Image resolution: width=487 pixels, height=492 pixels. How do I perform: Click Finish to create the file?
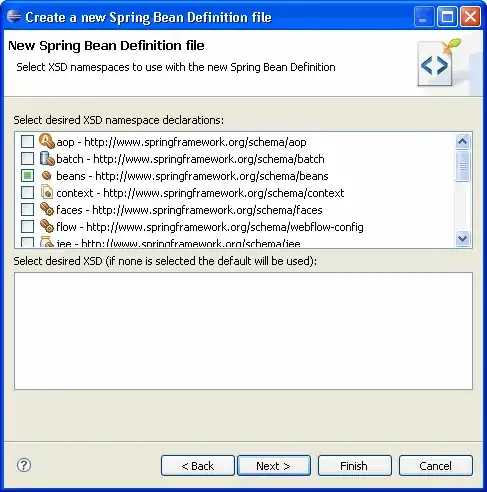click(x=355, y=465)
